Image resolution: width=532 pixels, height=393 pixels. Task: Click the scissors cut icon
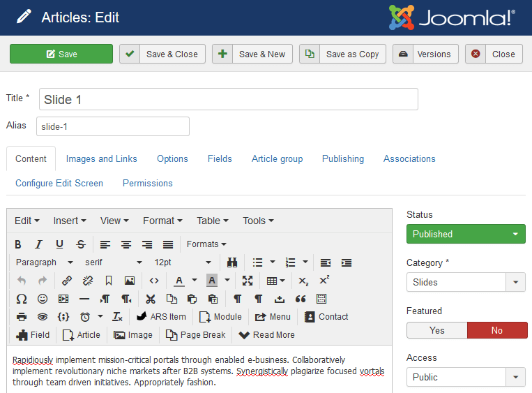coord(151,299)
